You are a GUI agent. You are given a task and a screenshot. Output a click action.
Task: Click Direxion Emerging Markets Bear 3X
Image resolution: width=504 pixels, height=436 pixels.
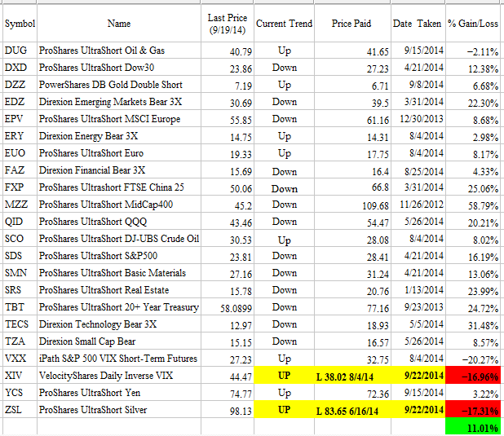(x=119, y=102)
